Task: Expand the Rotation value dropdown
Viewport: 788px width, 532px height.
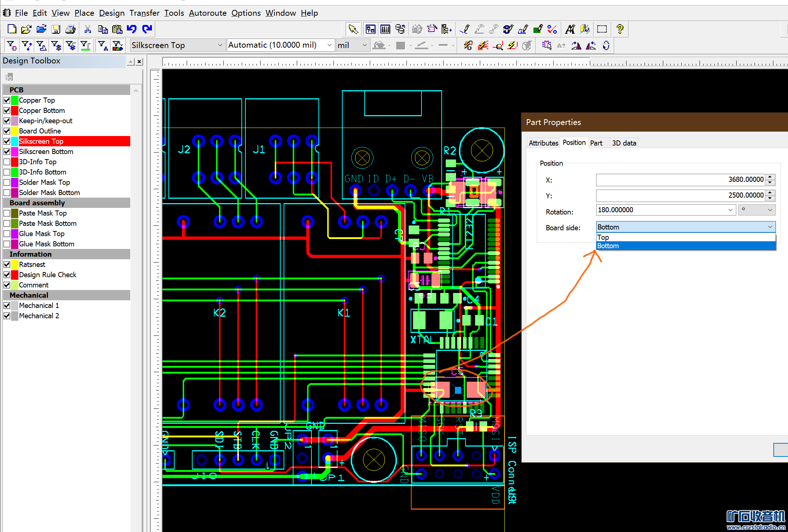Action: point(730,210)
